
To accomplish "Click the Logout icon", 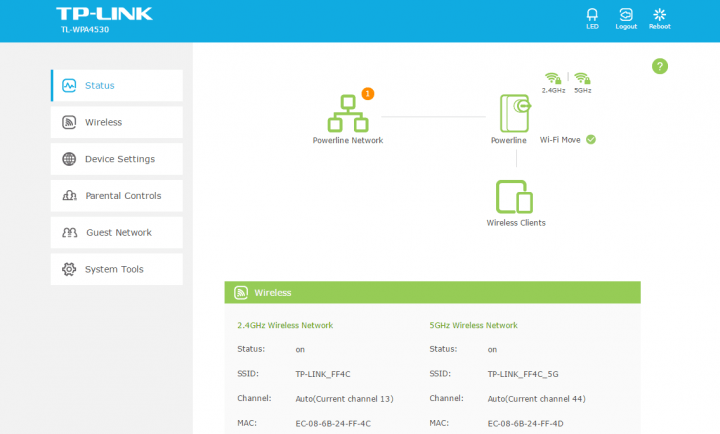I will pos(626,14).
